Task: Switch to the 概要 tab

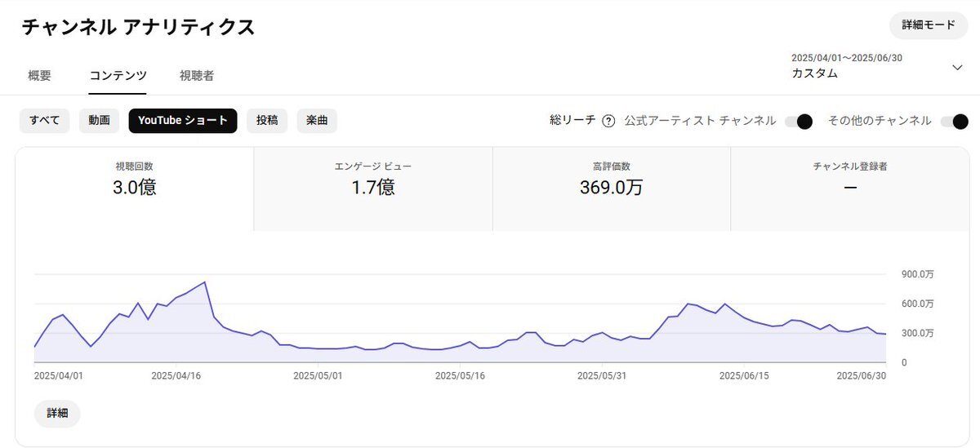Action: (x=39, y=76)
